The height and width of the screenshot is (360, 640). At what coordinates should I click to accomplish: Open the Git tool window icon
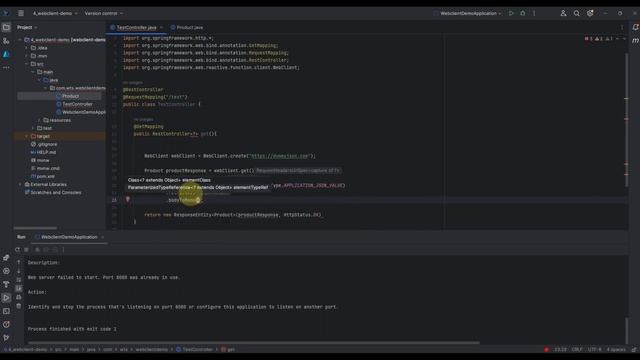pos(6,338)
